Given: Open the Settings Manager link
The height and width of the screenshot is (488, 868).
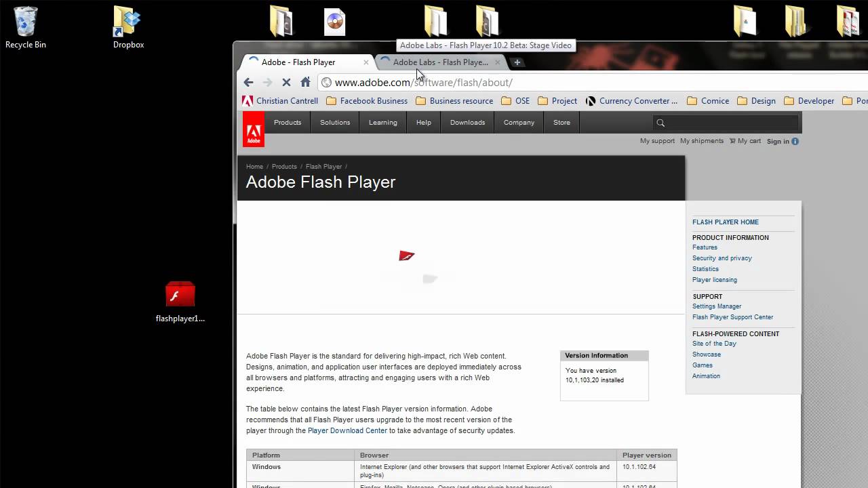Looking at the screenshot, I should coord(717,306).
